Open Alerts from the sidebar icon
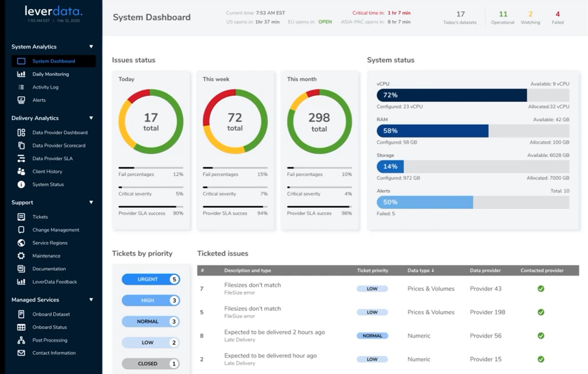The width and height of the screenshot is (588, 374). tap(21, 100)
